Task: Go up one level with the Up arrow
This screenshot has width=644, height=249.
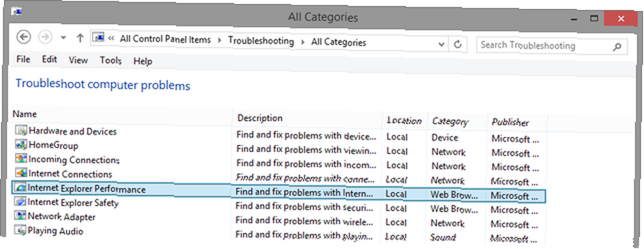Action: 80,38
